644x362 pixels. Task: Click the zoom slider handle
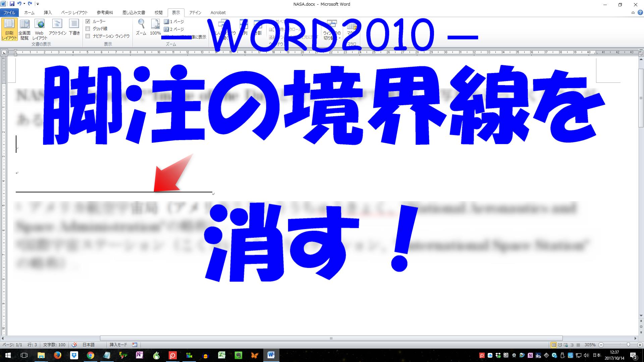click(x=628, y=345)
